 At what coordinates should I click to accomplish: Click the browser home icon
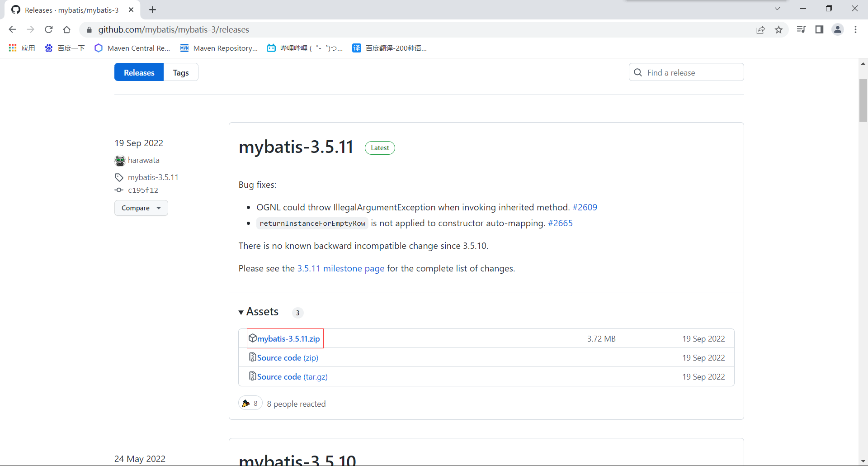(67, 29)
